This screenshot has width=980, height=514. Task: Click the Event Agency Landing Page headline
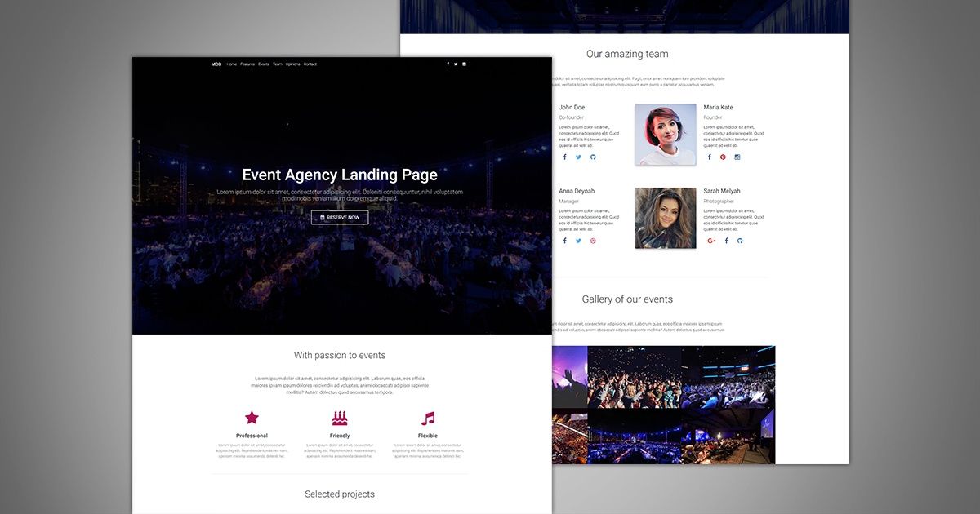click(340, 175)
